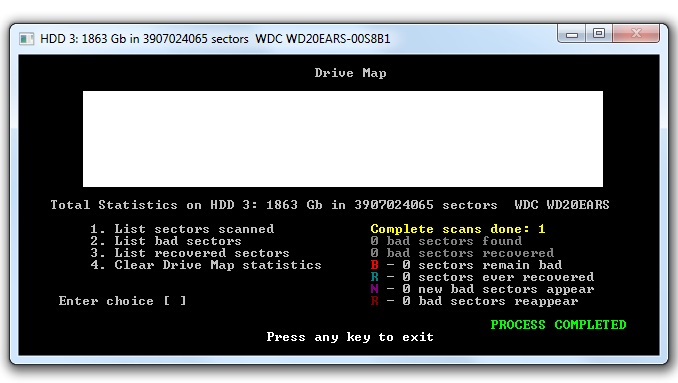Click 'Press any key to exit' prompt
Screen dimensions: 678x383
(350, 337)
